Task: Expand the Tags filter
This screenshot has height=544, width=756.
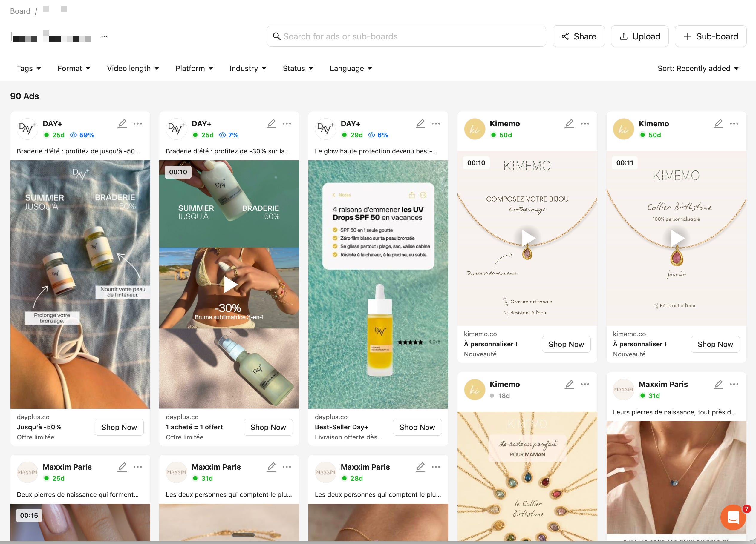Action: click(x=29, y=68)
